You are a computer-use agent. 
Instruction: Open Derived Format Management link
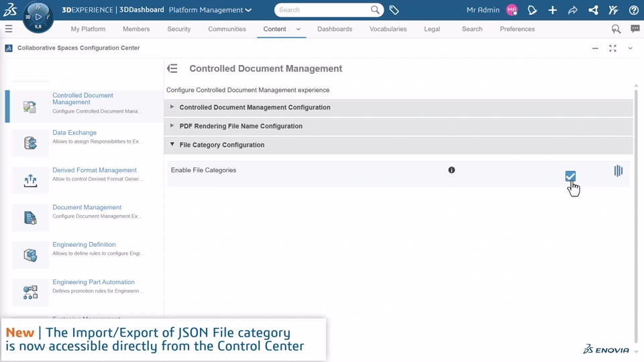pos(95,170)
